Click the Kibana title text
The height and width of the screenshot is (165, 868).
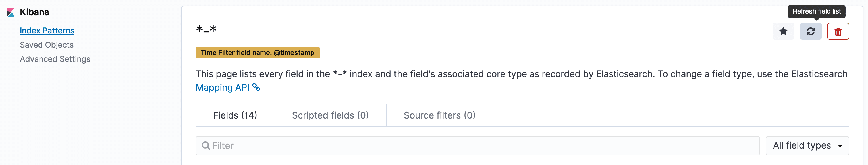pyautogui.click(x=34, y=12)
